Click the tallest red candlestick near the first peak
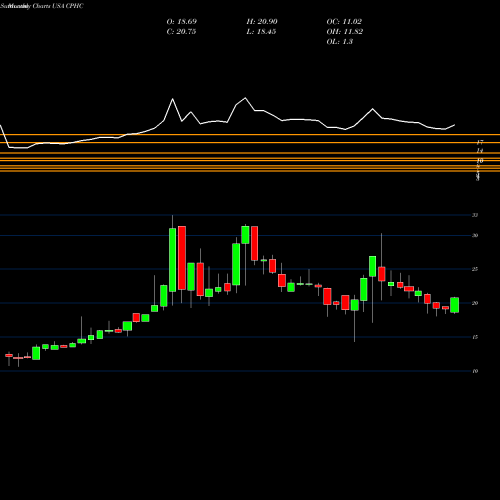Screen dimensions: 500x500 pos(182,258)
